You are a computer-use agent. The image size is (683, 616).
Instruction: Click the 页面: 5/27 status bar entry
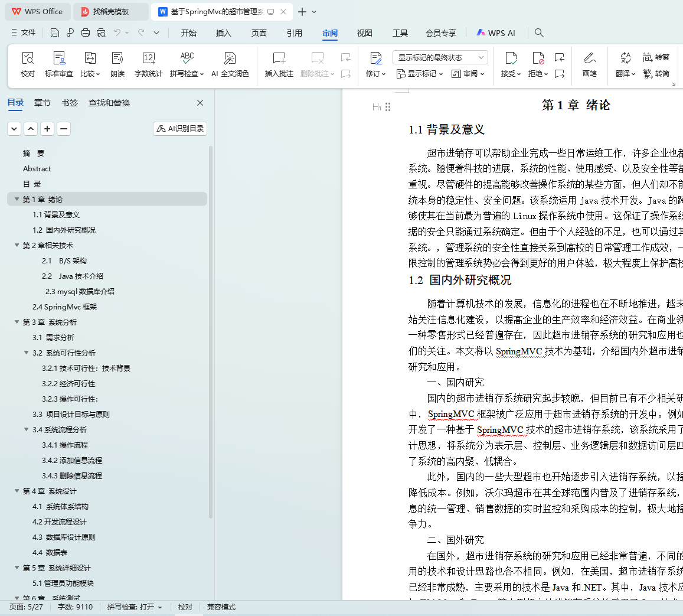pyautogui.click(x=26, y=607)
